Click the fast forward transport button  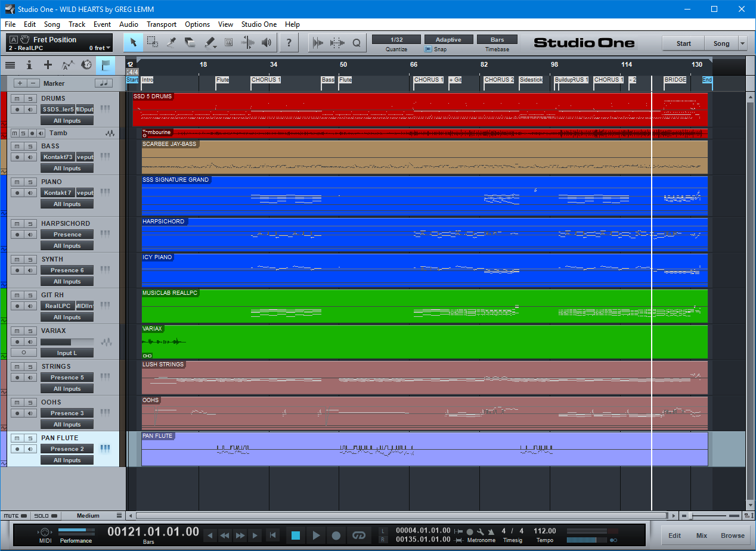[240, 536]
